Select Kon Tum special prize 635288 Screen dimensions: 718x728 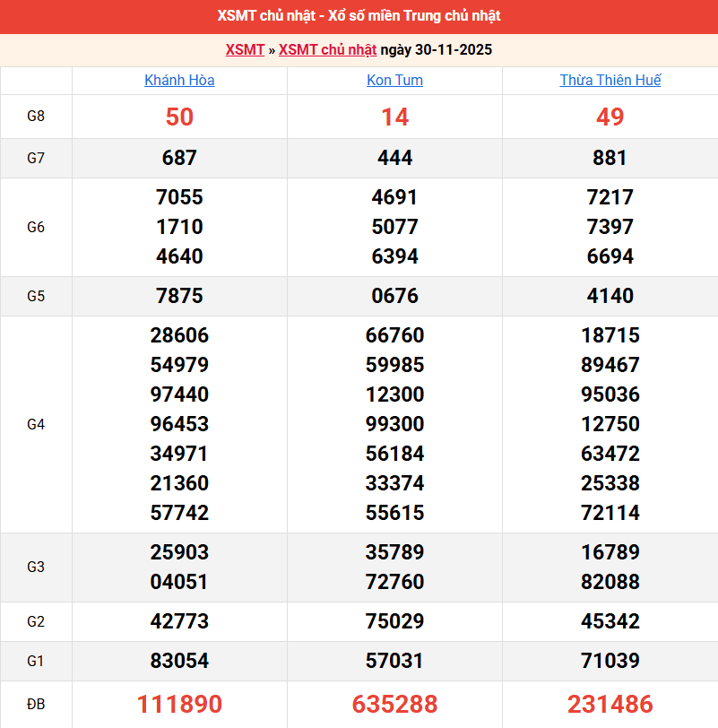pyautogui.click(x=394, y=704)
